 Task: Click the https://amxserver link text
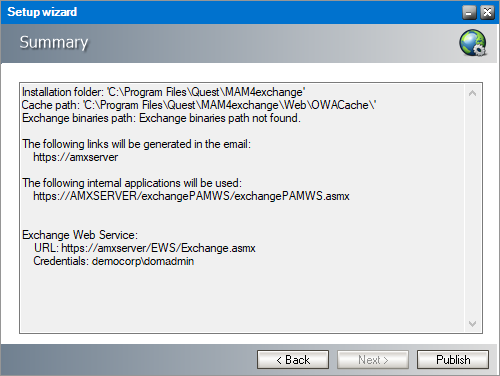coord(76,157)
